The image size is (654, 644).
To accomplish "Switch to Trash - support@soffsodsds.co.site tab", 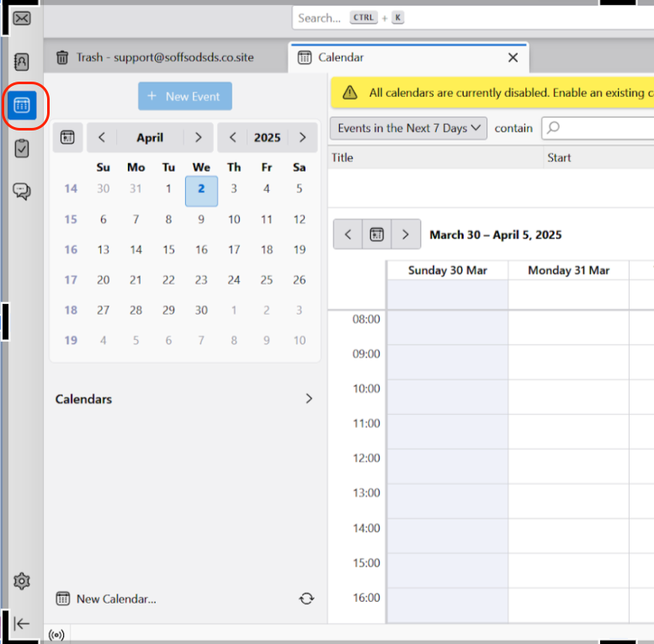I will (166, 57).
